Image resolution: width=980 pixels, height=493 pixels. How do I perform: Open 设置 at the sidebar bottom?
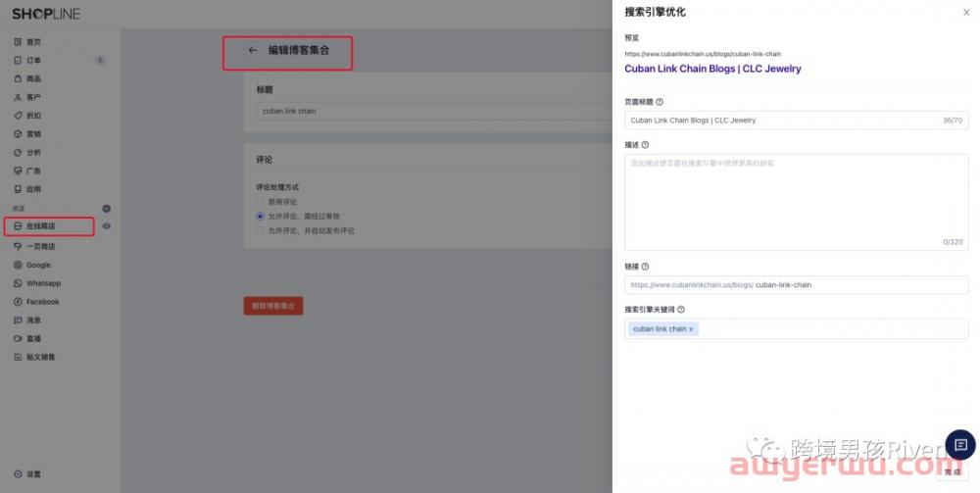point(34,474)
